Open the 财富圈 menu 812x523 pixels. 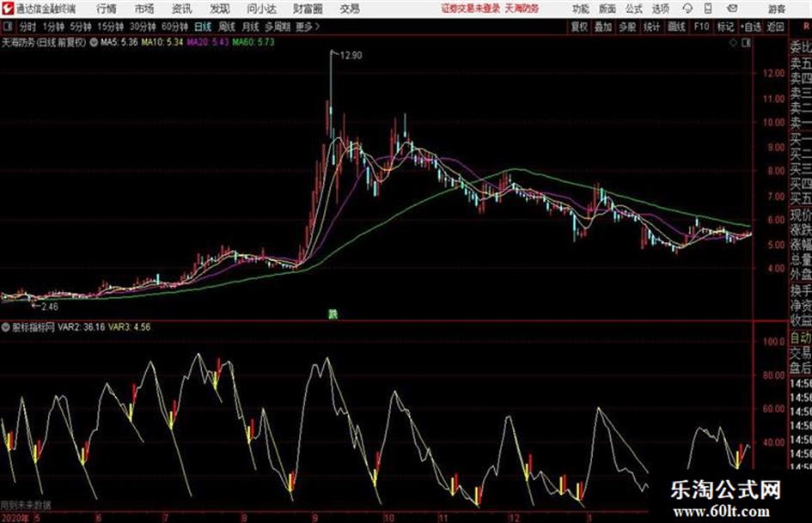(308, 9)
